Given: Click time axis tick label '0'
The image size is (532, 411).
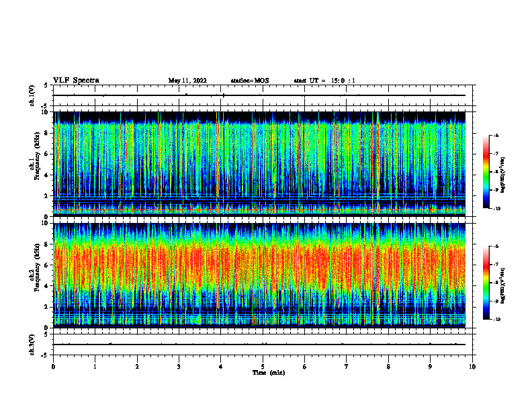Looking at the screenshot, I should click(53, 367).
